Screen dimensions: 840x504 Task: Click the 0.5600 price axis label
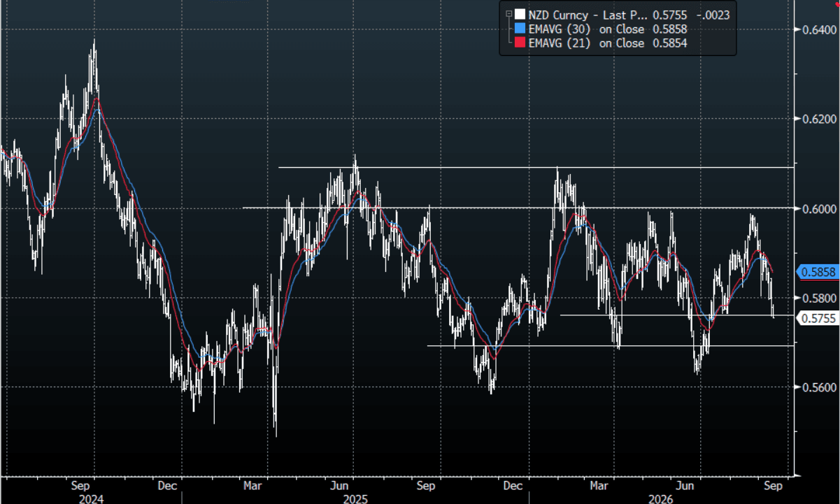[x=818, y=387]
